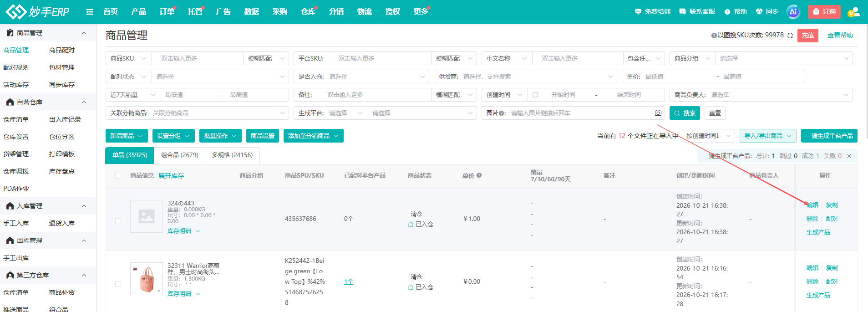Screen dimensions: 868x312
Task: Click 删除 for product 32311 Warrior
Action: pos(812,281)
